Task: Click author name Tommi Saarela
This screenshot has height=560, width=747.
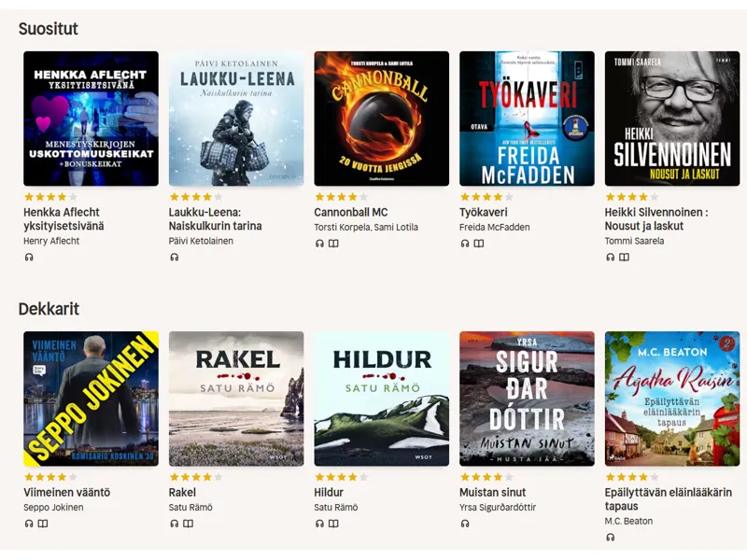Action: [634, 241]
